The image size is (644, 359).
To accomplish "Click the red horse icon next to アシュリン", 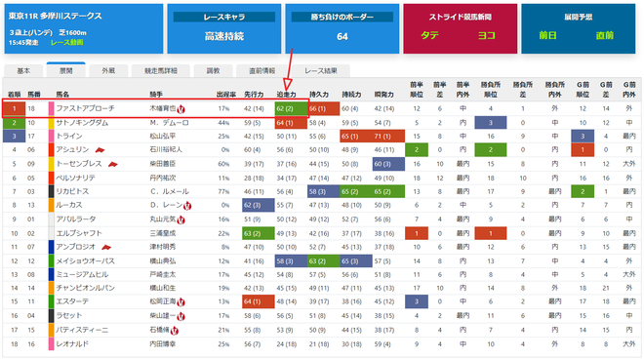I will click(100, 150).
